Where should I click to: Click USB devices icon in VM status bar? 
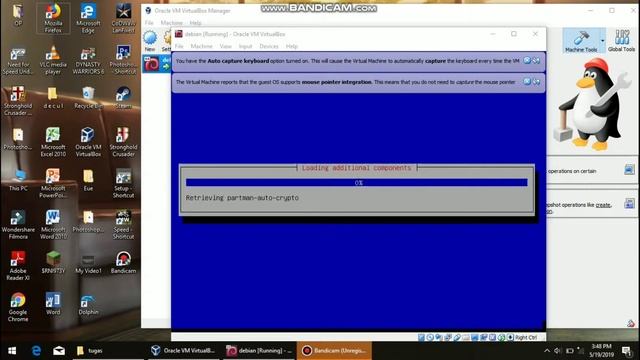click(457, 337)
